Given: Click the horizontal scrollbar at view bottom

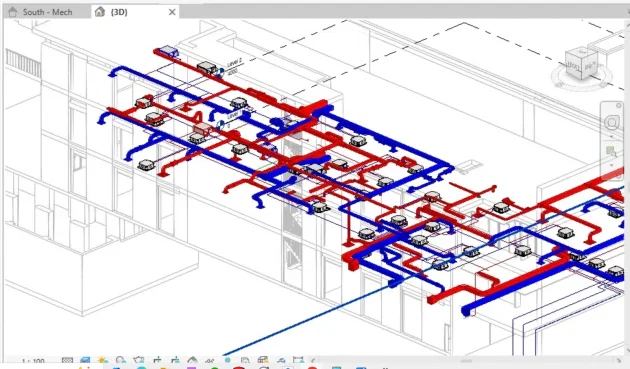Looking at the screenshot, I should pyautogui.click(x=466, y=361).
